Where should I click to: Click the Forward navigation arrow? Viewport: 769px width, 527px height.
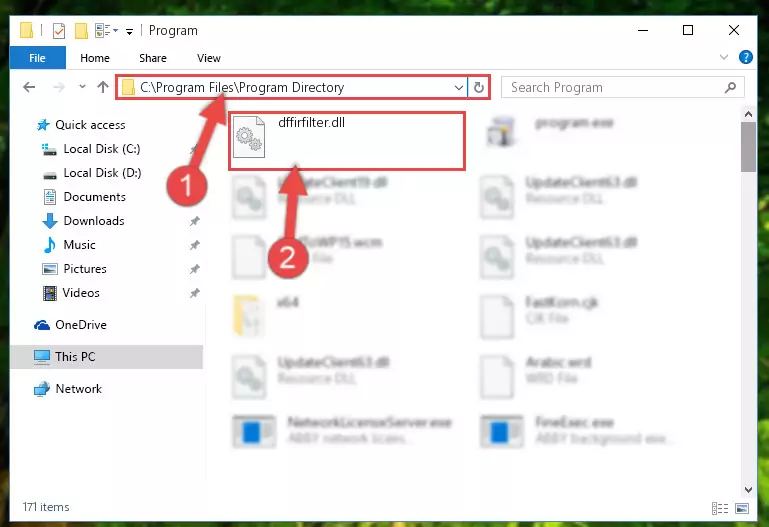tap(58, 87)
